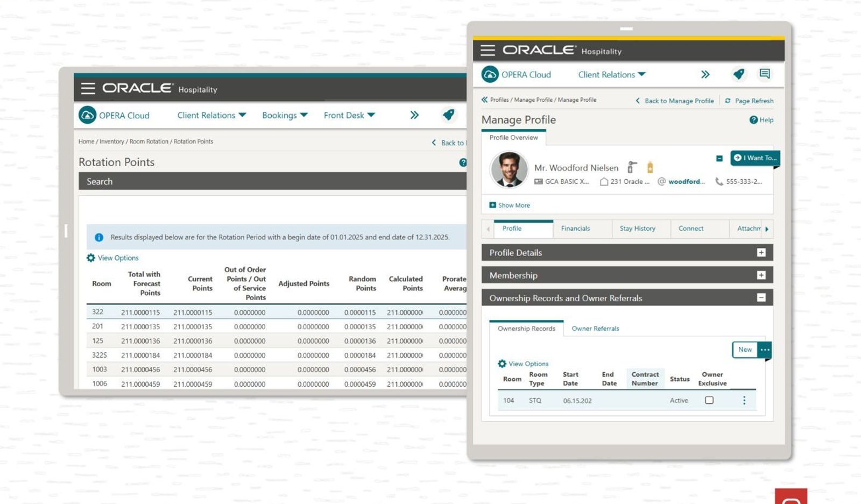Click Page Refresh icon

[x=728, y=101]
